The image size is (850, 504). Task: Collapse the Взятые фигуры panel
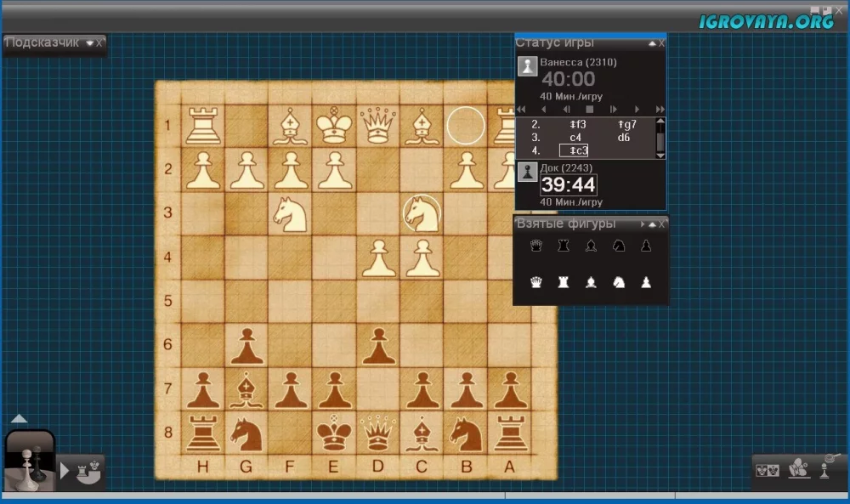point(651,224)
